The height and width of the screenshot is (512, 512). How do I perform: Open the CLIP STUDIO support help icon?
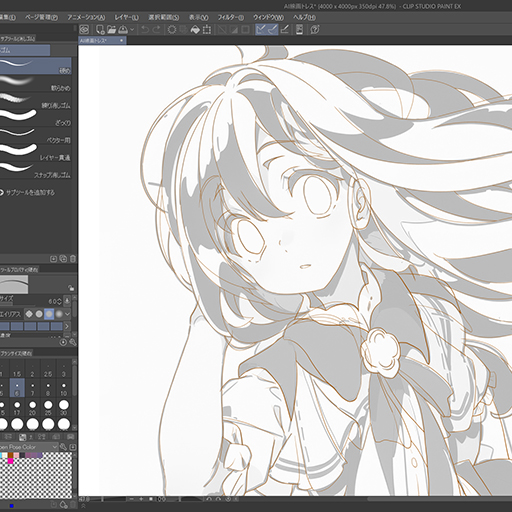click(315, 30)
